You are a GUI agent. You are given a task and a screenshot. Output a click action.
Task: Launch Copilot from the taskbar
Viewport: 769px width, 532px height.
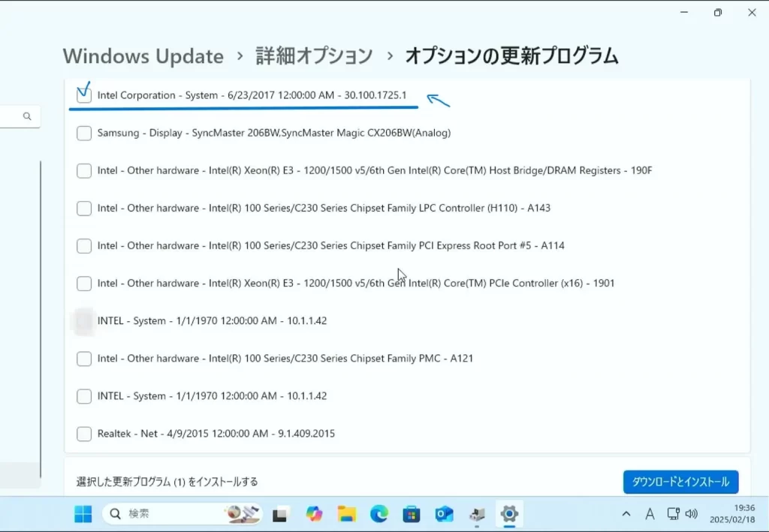(314, 514)
